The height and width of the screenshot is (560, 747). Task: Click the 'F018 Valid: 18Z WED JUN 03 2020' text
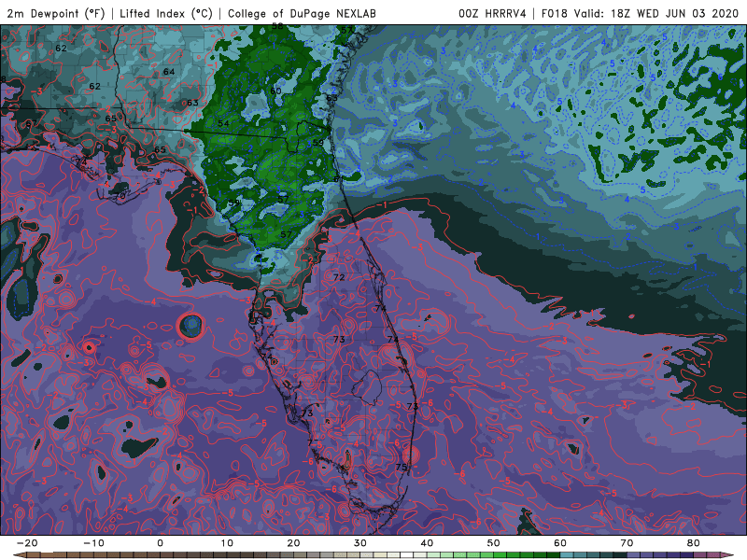(640, 13)
